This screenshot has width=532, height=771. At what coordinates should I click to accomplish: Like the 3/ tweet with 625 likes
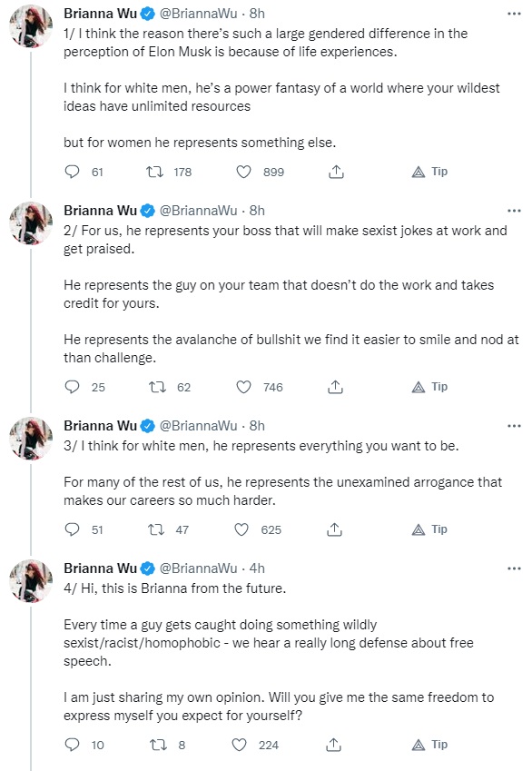click(241, 529)
